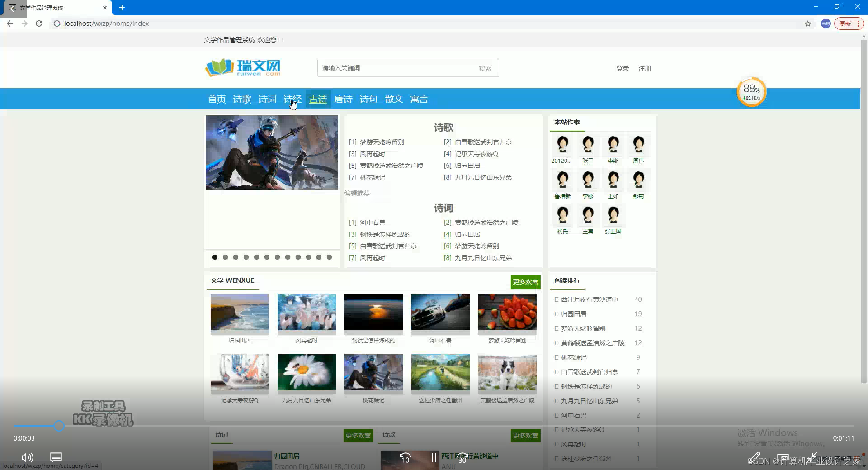Click the bookmark star in the address bar
868x470 pixels.
(x=807, y=24)
